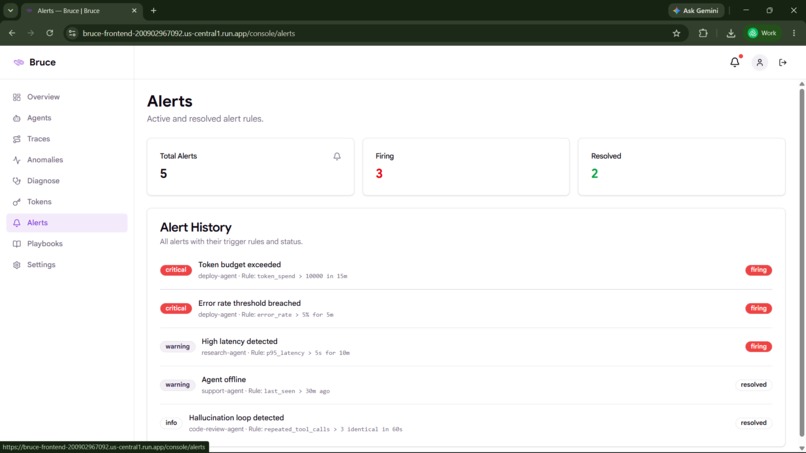Screen dimensions: 806x453
Task: Select 'Agent offline' alert title
Action: click(224, 379)
